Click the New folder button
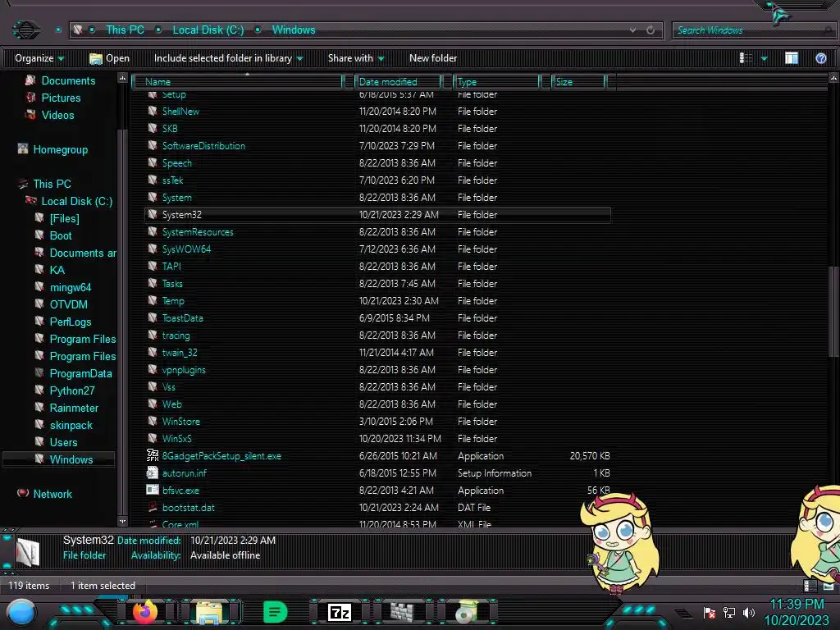 433,58
